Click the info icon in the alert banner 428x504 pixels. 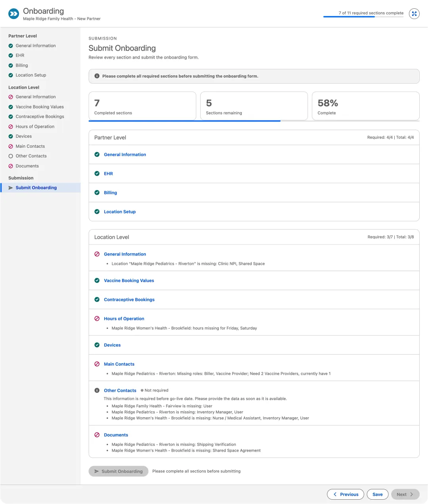(97, 76)
